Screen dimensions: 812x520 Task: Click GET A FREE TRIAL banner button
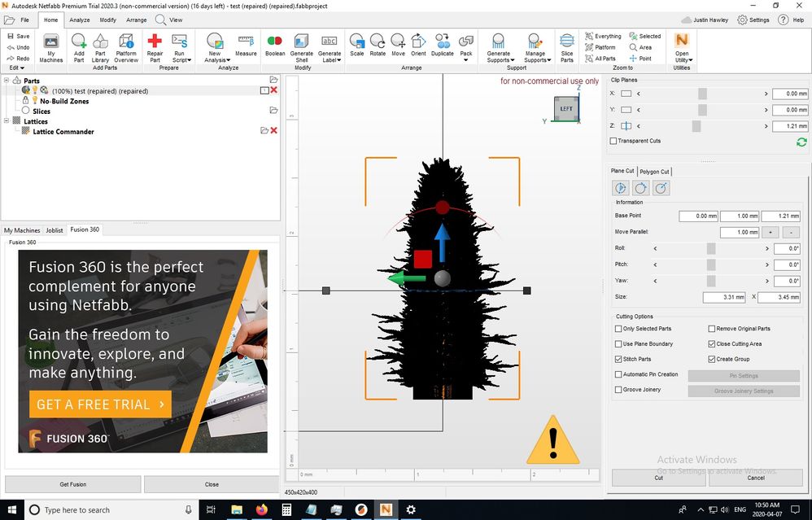[x=100, y=404]
